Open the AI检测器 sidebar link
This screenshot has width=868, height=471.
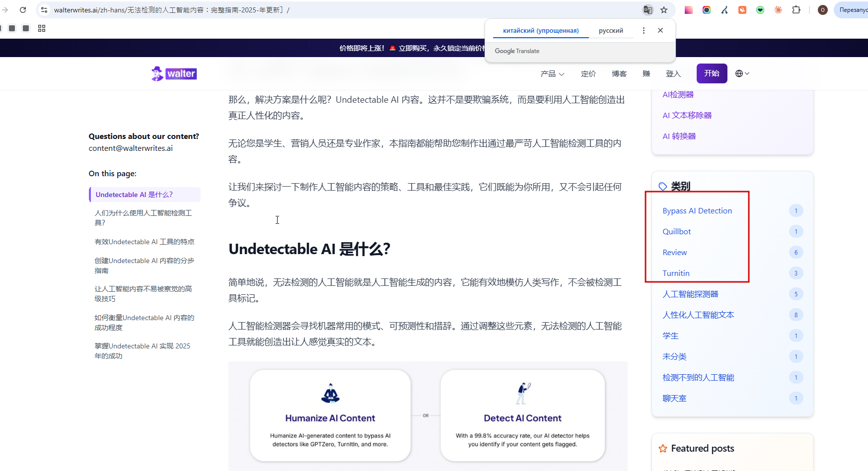pos(678,95)
